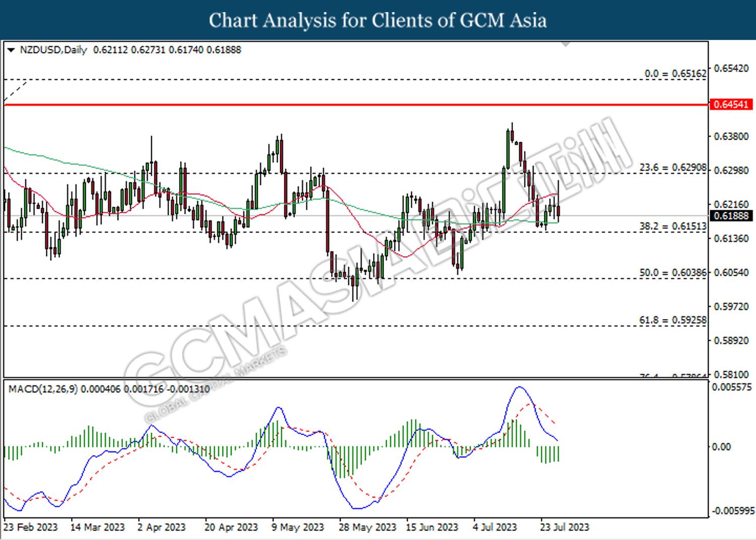Click the 20 Apr 2023 date label
The width and height of the screenshot is (756, 540).
231,527
